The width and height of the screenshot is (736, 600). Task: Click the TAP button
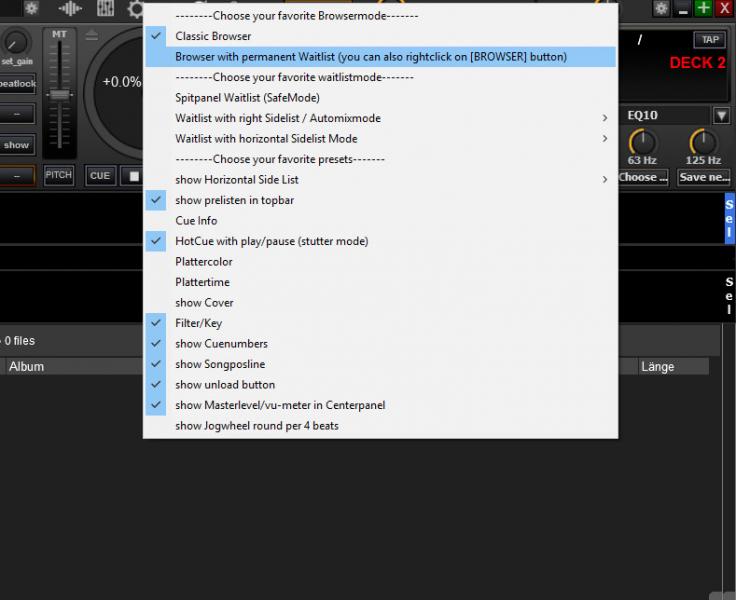709,40
